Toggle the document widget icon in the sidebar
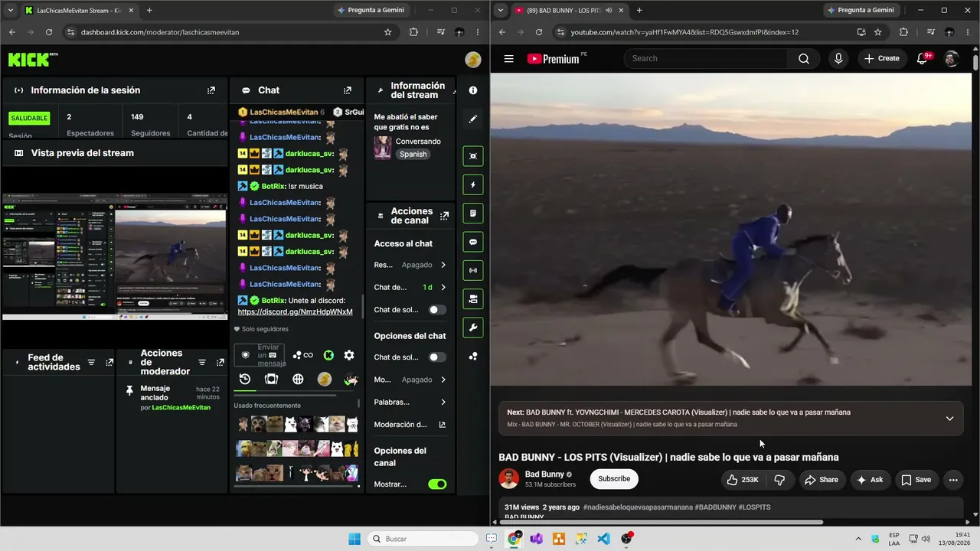This screenshot has height=551, width=980. point(473,213)
